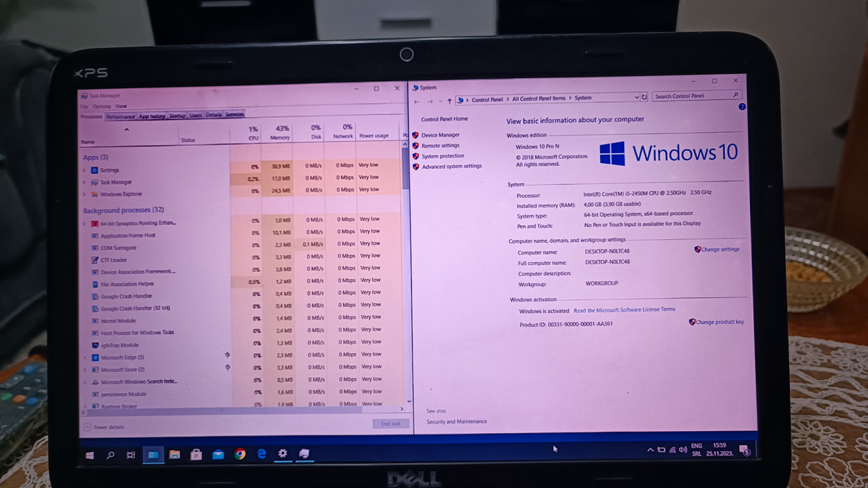Open Task View on the taskbar

(x=131, y=455)
